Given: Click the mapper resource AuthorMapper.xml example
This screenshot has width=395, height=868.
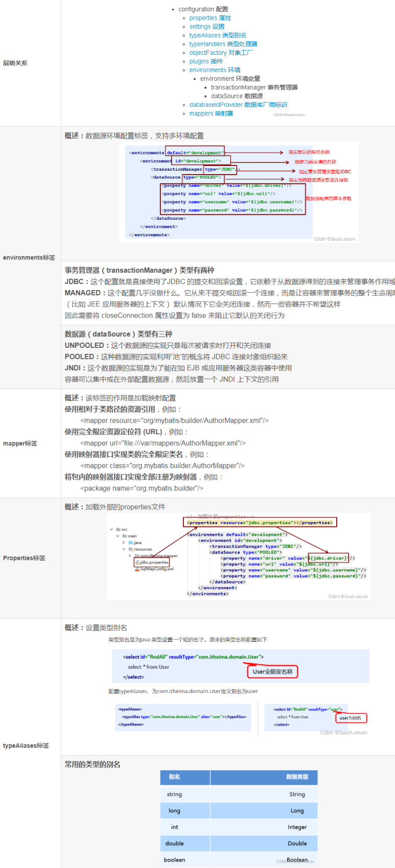Looking at the screenshot, I should (174, 421).
